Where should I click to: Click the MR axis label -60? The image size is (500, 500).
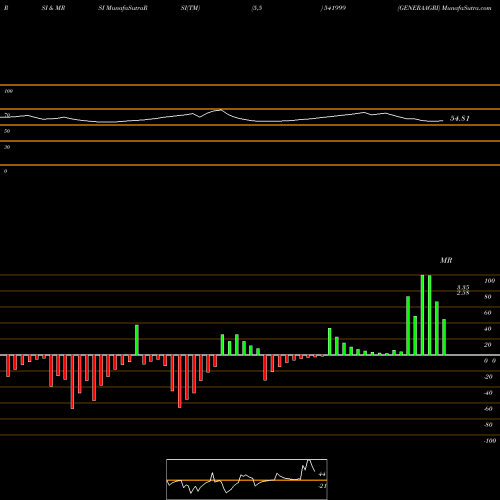tap(488, 409)
